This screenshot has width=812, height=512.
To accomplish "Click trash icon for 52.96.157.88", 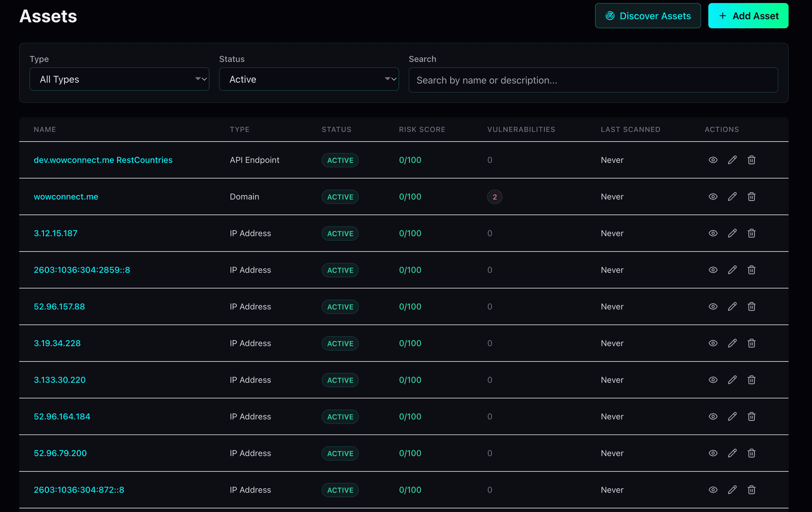I will [751, 307].
